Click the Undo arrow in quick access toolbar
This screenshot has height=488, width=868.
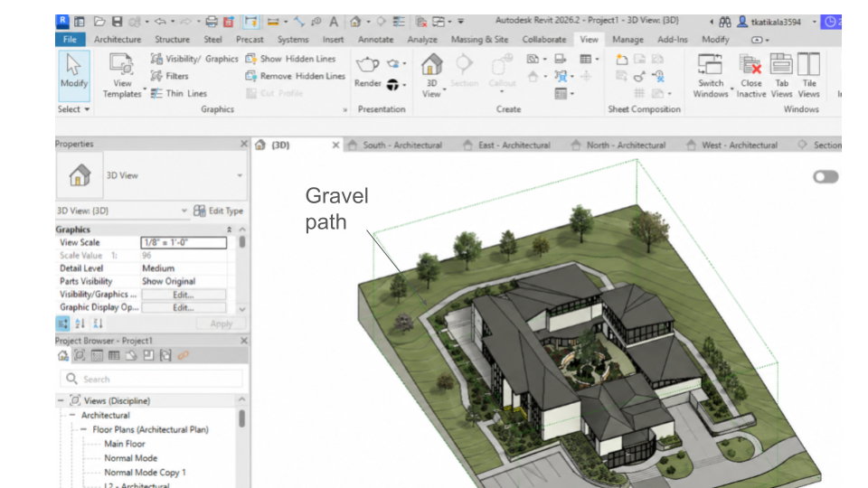(x=161, y=22)
